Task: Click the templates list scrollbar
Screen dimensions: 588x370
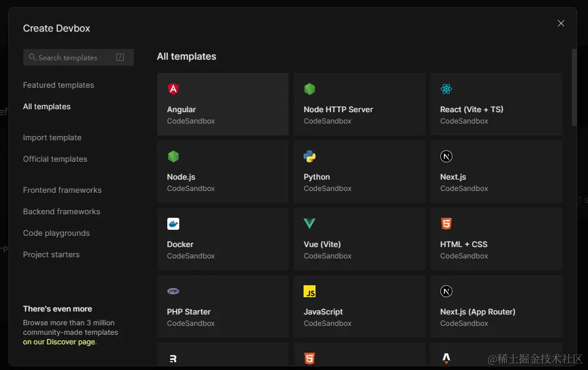Action: (574, 88)
